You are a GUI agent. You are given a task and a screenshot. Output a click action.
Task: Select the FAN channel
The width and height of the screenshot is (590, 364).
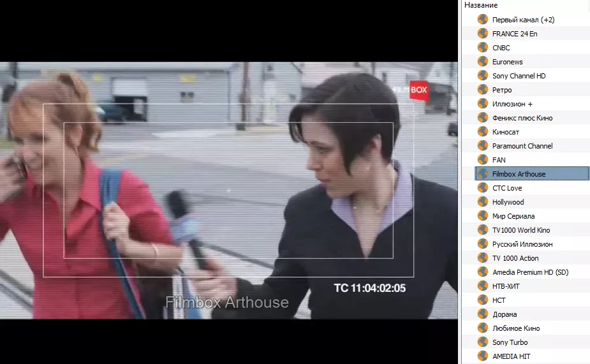[x=499, y=160]
